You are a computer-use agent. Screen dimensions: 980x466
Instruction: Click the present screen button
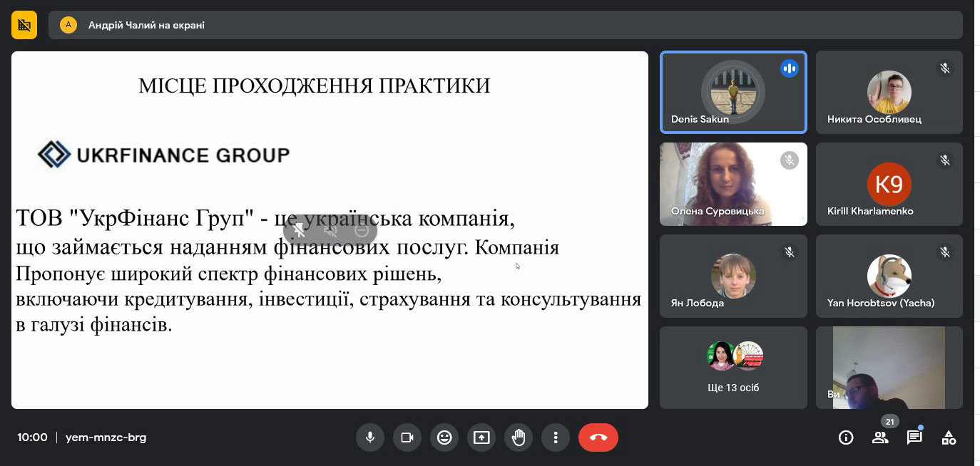[481, 437]
